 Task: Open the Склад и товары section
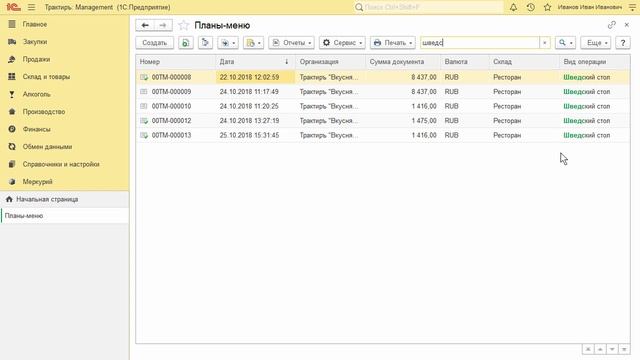click(x=46, y=77)
